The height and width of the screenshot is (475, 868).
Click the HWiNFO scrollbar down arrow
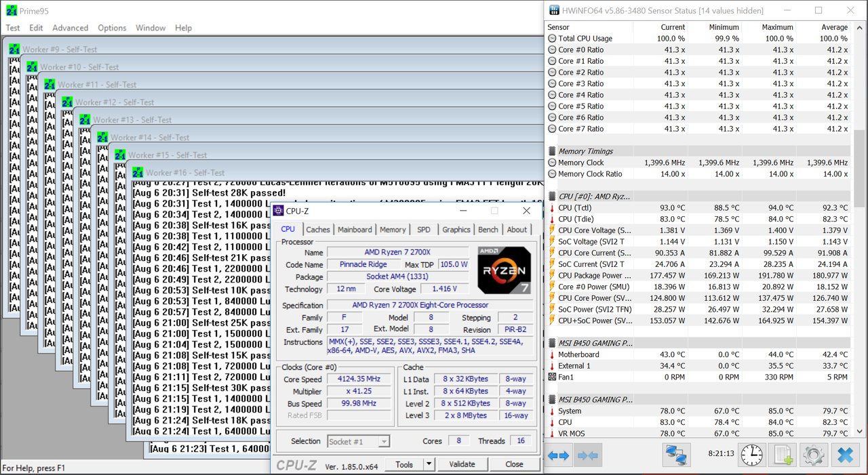point(860,431)
